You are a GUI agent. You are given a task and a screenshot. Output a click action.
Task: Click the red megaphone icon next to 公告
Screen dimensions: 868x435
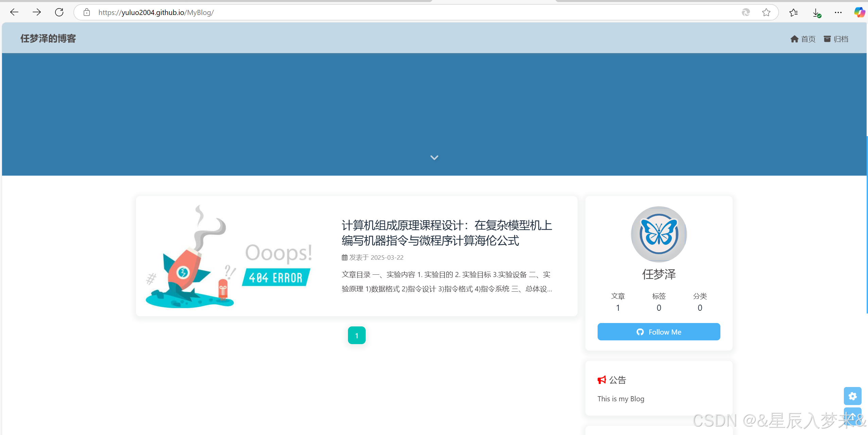tap(601, 380)
